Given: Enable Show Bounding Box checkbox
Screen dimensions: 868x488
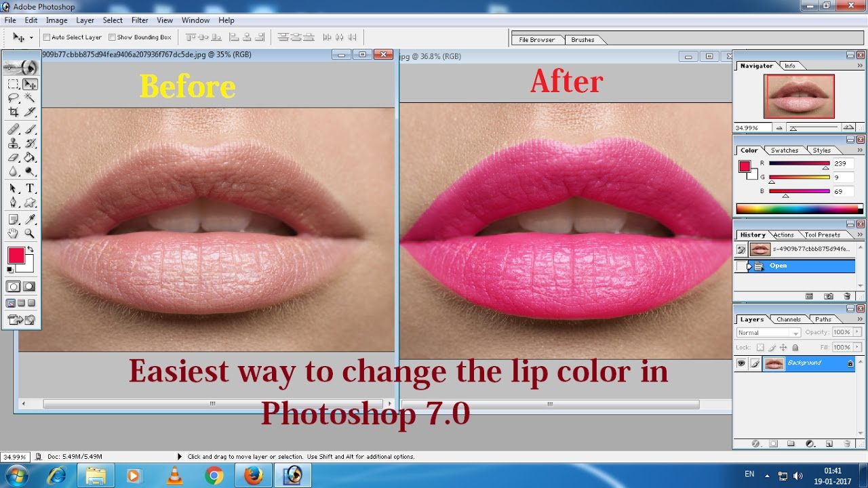Looking at the screenshot, I should [112, 37].
